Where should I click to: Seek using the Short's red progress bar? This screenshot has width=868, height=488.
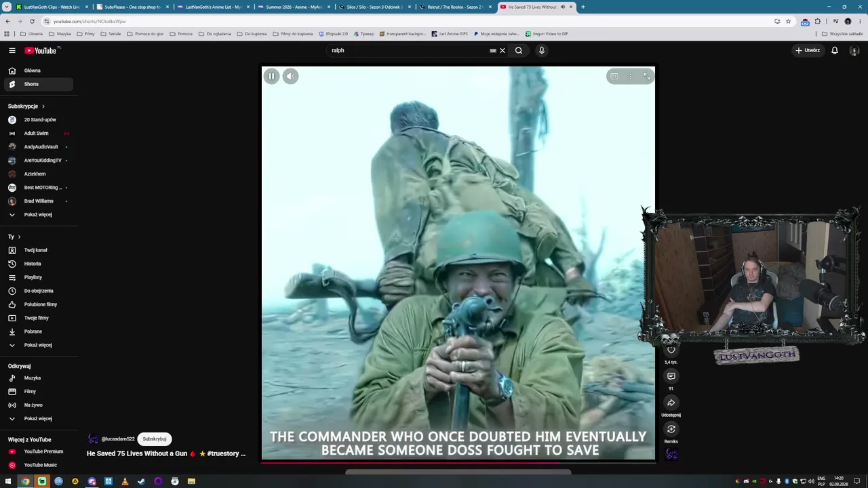pyautogui.click(x=458, y=462)
